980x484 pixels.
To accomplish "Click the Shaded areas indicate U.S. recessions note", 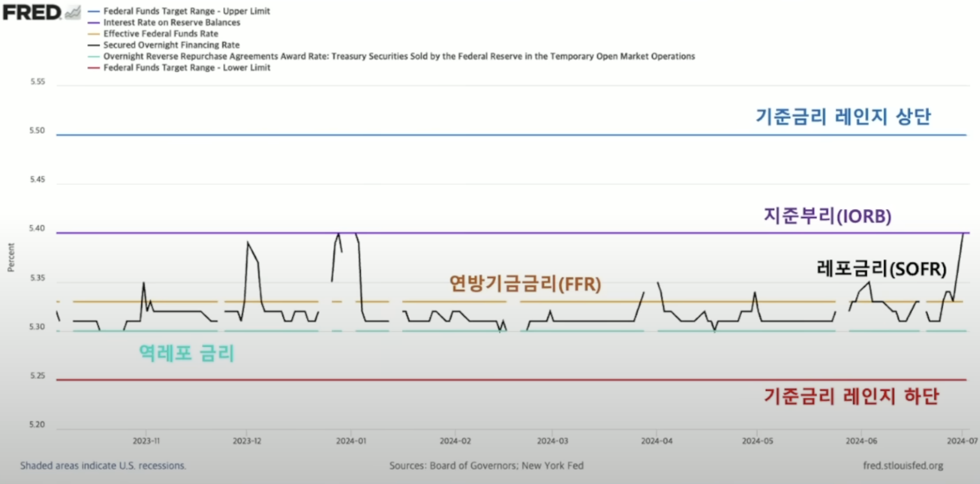I will point(103,466).
